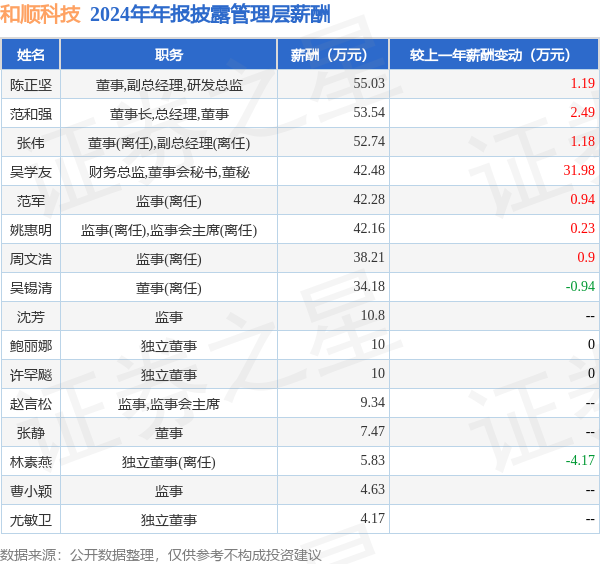Select the name 赵言松
Viewport: 600px width, 564px height.
click(x=31, y=404)
